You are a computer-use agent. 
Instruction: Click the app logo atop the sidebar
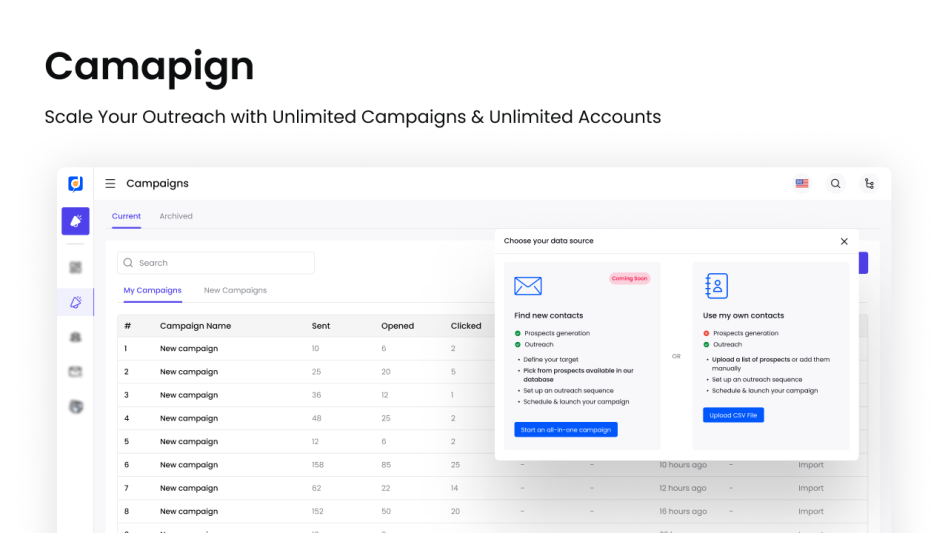[x=75, y=184]
